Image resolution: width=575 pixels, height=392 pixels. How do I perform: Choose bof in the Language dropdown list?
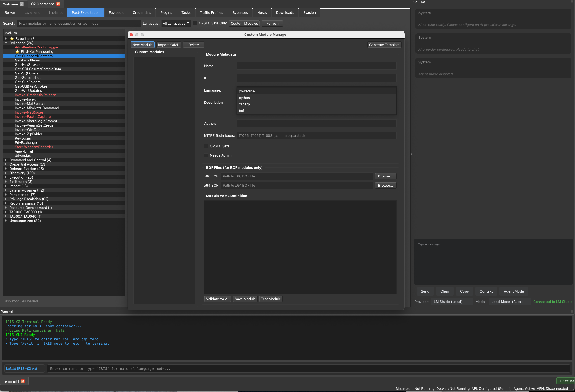(x=316, y=111)
